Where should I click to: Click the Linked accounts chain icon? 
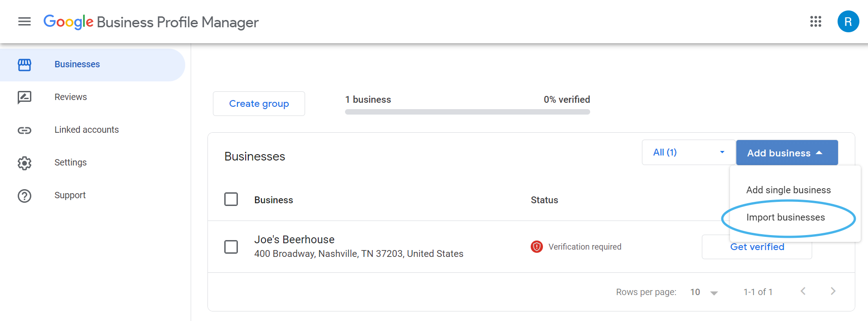(25, 130)
